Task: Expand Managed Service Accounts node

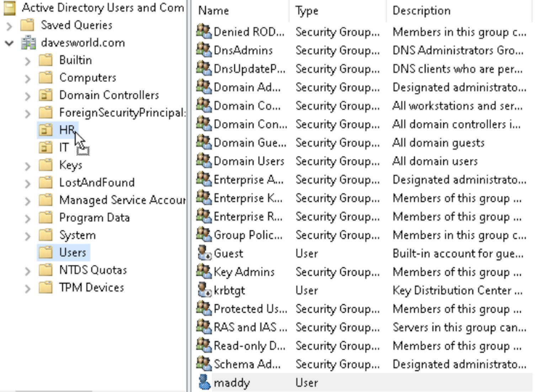Action: click(28, 201)
